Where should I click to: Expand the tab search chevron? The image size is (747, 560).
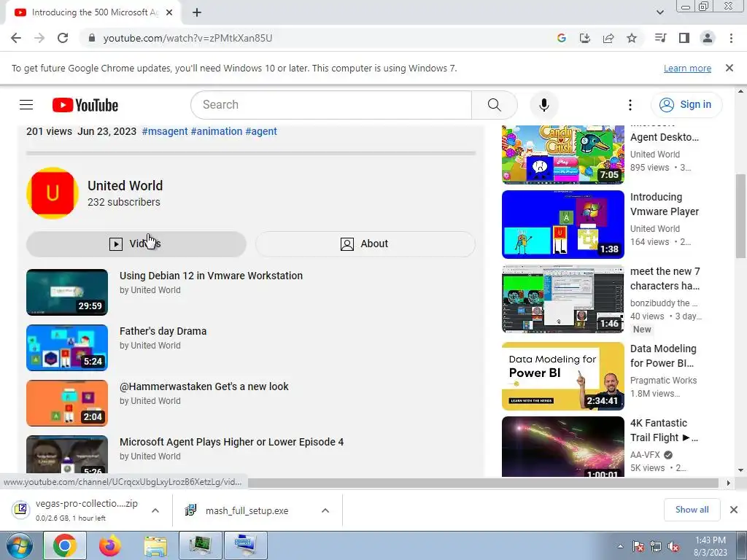pyautogui.click(x=659, y=12)
